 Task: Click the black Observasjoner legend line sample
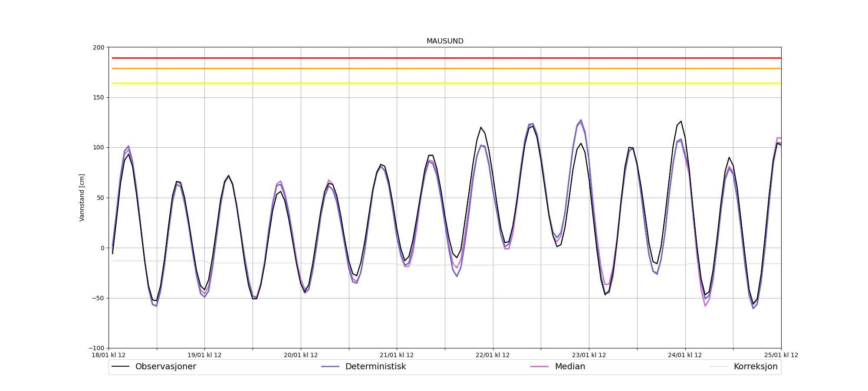[120, 367]
